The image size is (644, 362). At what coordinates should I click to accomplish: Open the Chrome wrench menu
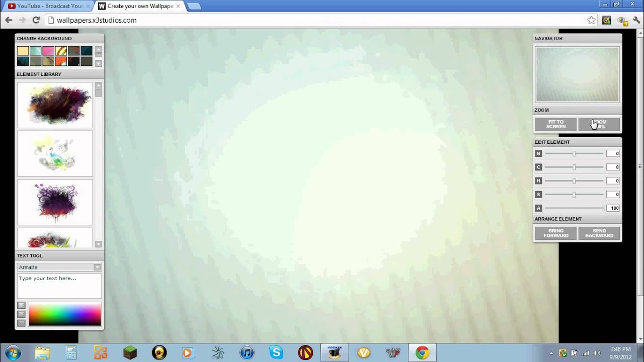tap(636, 20)
